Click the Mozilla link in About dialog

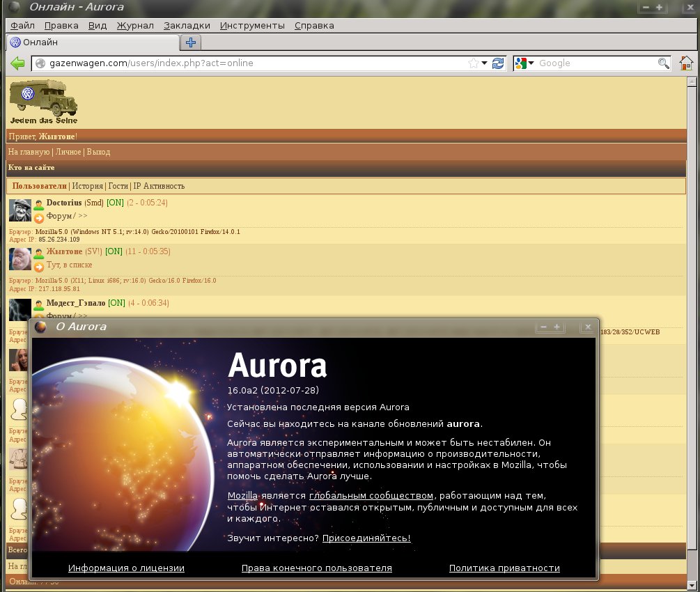point(242,496)
